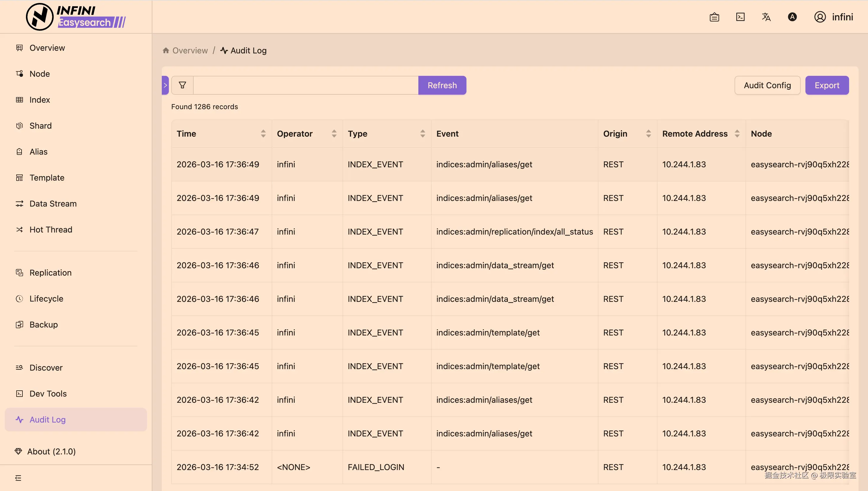Screen dimensions: 868x491
Task: Open the Hot Thread menu item
Action: tap(50, 230)
